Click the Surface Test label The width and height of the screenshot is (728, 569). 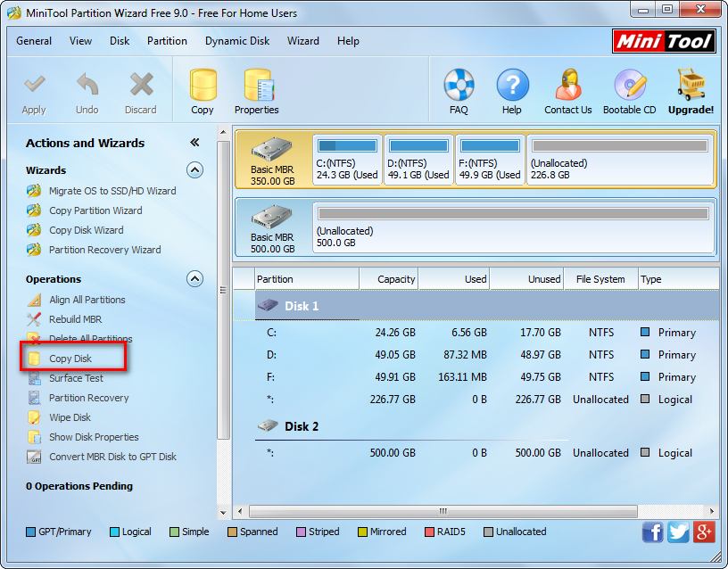coord(76,378)
